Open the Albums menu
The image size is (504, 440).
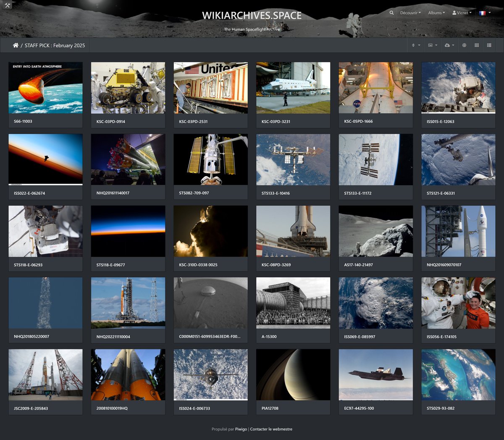pyautogui.click(x=436, y=13)
